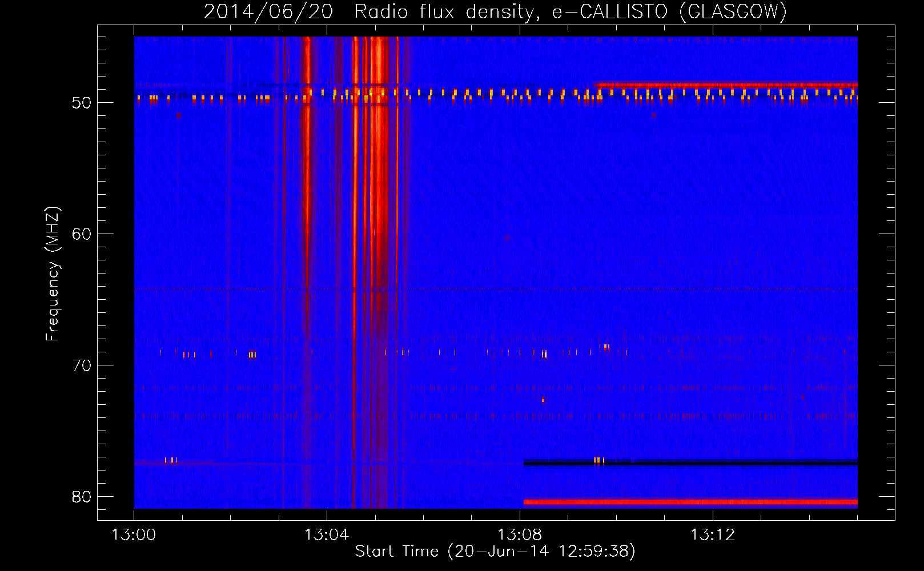Click the red horizontal band above 50 MHz
Image resolution: width=924 pixels, height=571 pixels.
click(x=725, y=85)
